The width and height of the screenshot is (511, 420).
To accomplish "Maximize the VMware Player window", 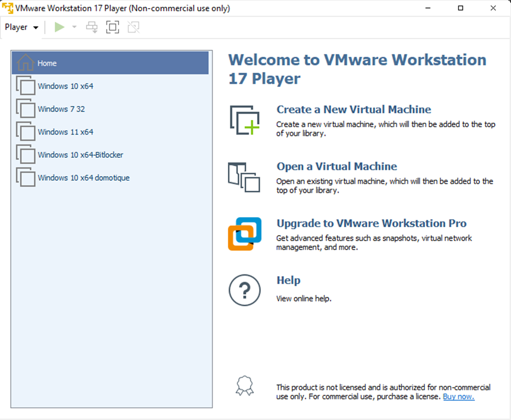I will (x=460, y=8).
